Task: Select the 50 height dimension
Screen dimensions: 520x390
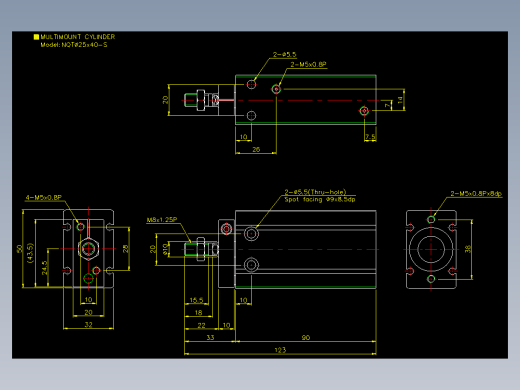Action: (19, 249)
